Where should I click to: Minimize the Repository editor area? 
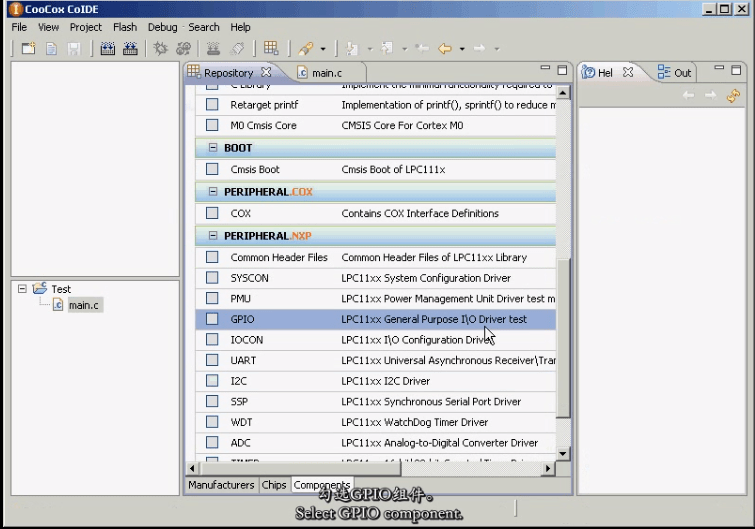click(545, 68)
